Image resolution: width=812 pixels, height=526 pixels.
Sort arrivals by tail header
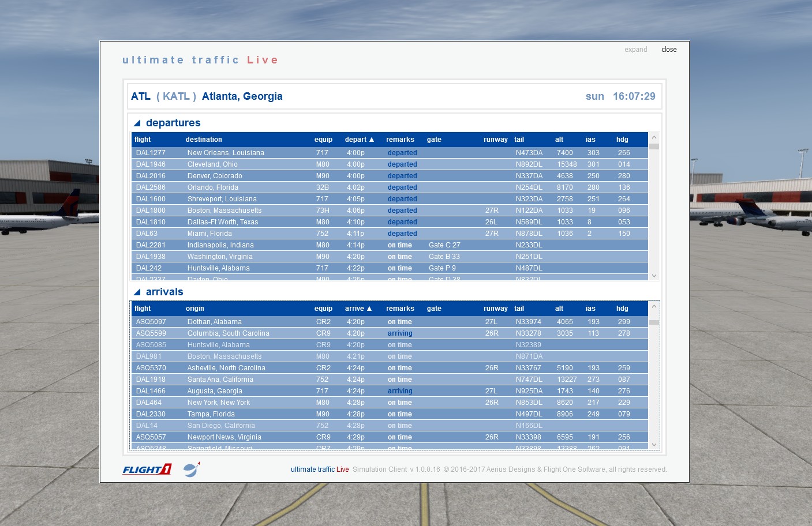pyautogui.click(x=519, y=309)
